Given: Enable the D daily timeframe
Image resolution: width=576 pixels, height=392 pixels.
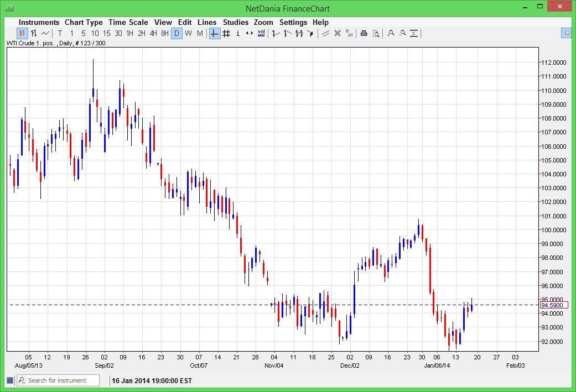Looking at the screenshot, I should pos(177,33).
